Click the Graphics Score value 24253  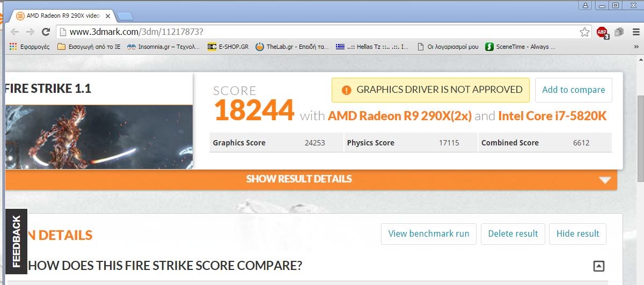[x=314, y=143]
